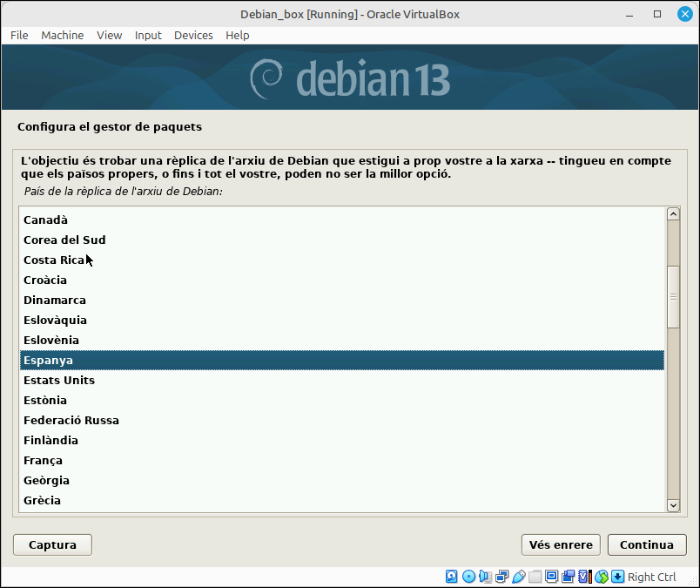
Task: Open the Machine menu
Action: [63, 36]
